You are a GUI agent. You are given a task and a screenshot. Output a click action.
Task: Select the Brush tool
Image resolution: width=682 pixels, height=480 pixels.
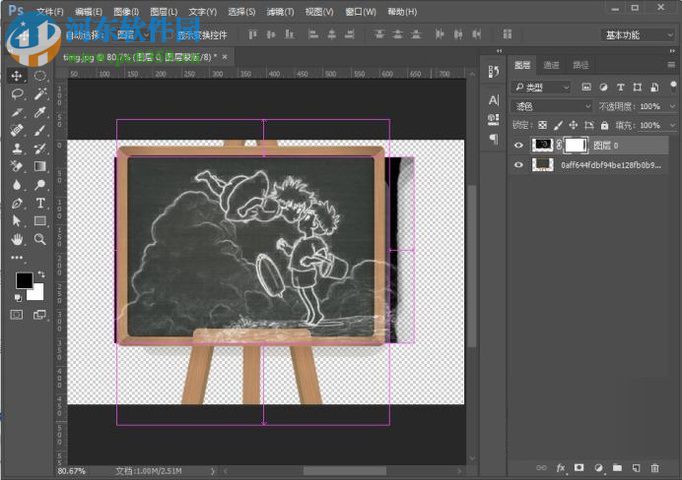pyautogui.click(x=40, y=130)
